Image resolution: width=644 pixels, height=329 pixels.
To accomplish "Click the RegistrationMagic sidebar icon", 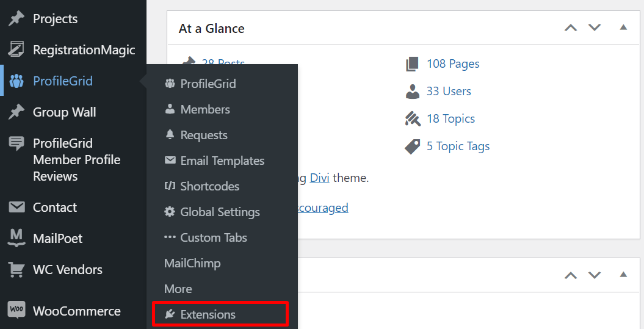I will click(x=16, y=50).
